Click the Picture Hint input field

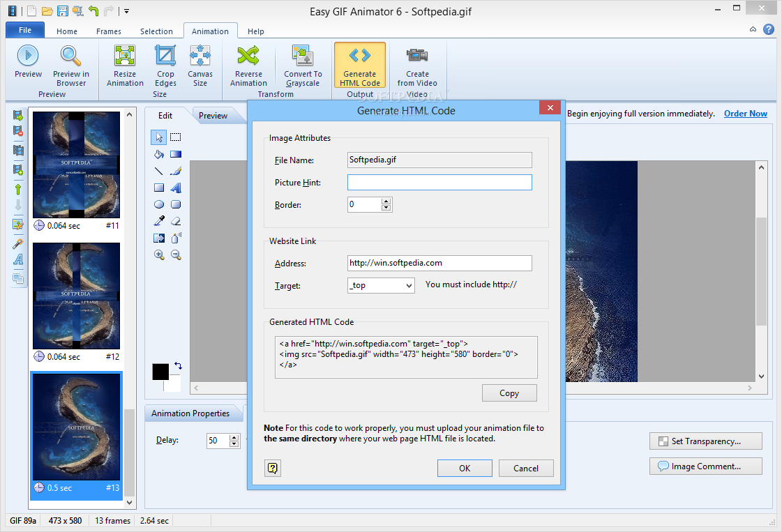[x=439, y=183]
